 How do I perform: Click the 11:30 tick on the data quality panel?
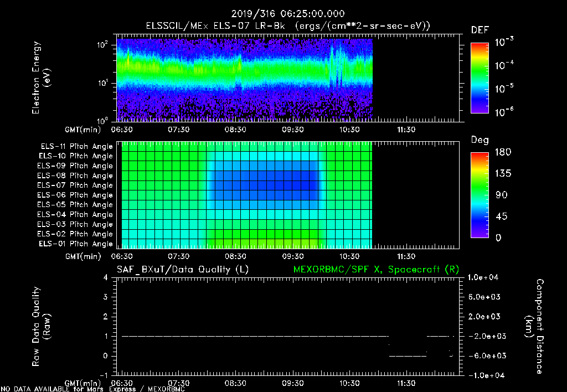click(406, 383)
